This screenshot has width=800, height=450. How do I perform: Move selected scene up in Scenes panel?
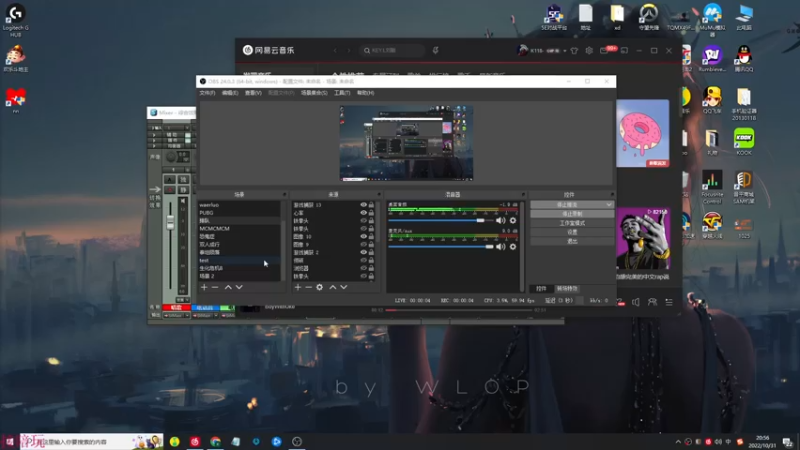point(228,288)
